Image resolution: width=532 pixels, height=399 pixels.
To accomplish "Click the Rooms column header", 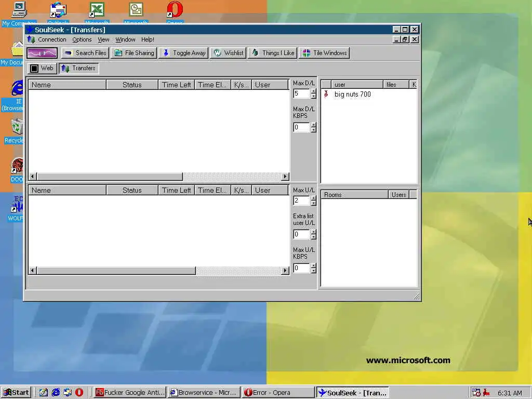I will tap(354, 195).
